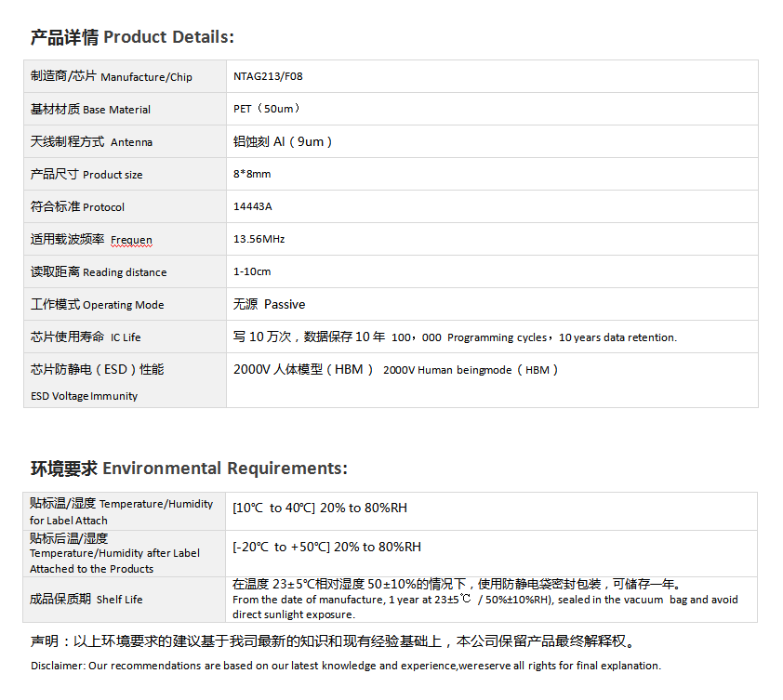The image size is (783, 700).
Task: Click the Base Material row label
Action: [90, 109]
